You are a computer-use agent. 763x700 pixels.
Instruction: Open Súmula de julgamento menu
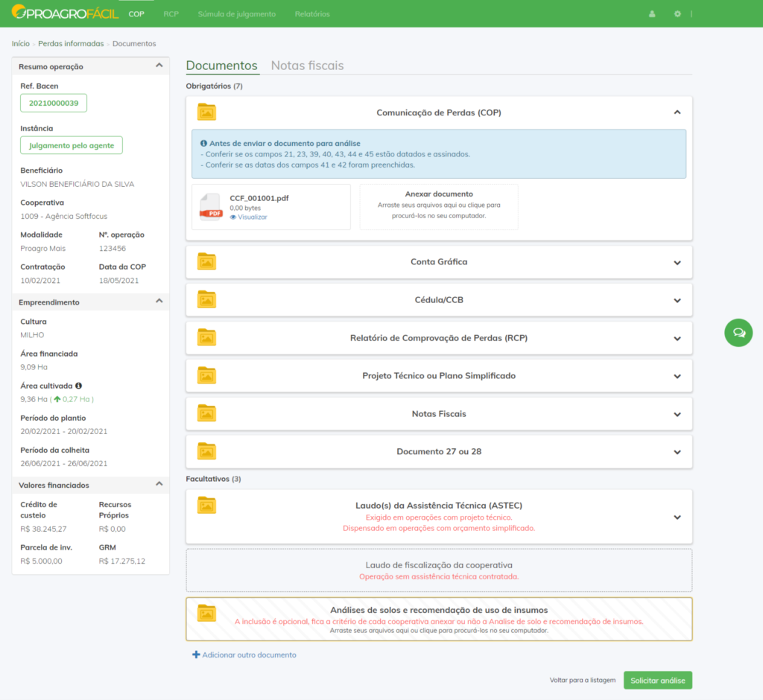click(237, 14)
